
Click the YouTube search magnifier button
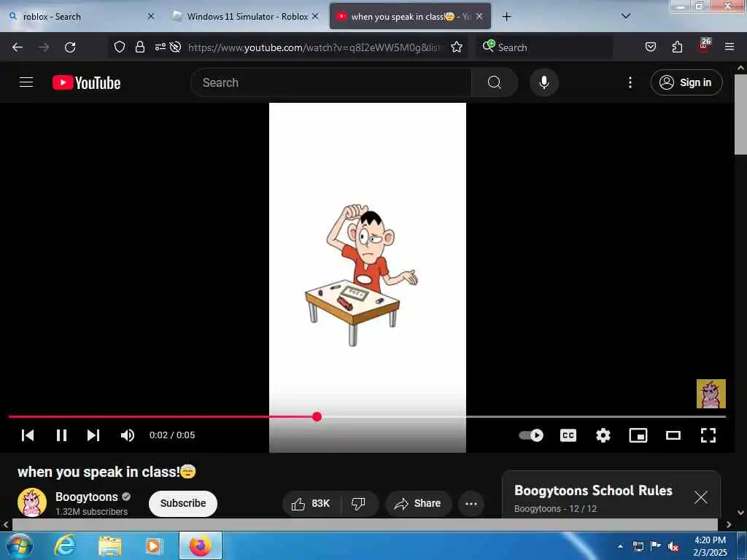click(495, 82)
